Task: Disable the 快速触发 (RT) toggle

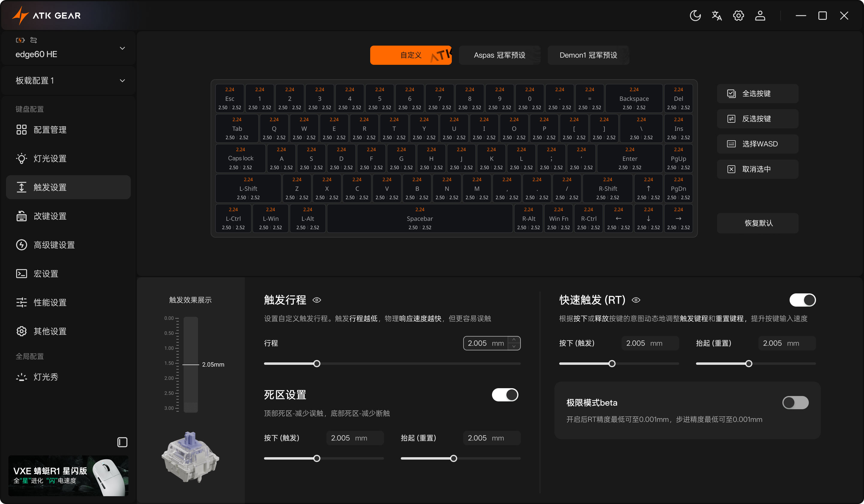Action: pyautogui.click(x=802, y=300)
